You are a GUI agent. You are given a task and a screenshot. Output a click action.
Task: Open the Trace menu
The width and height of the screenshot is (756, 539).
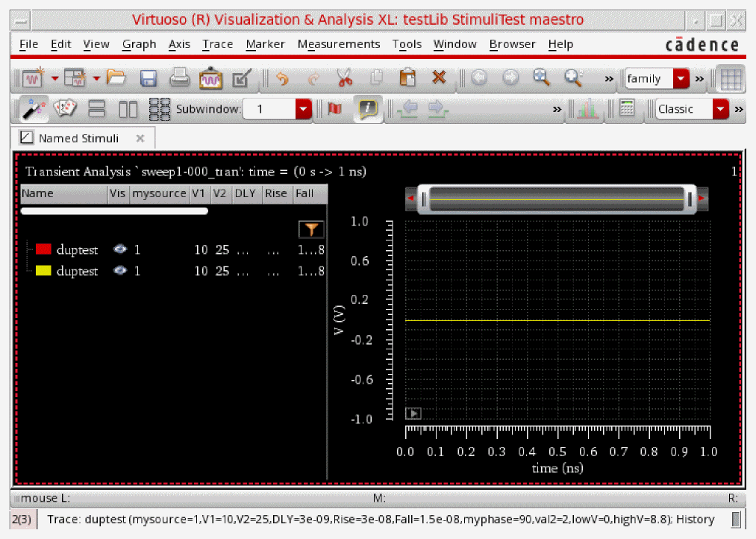(x=217, y=44)
